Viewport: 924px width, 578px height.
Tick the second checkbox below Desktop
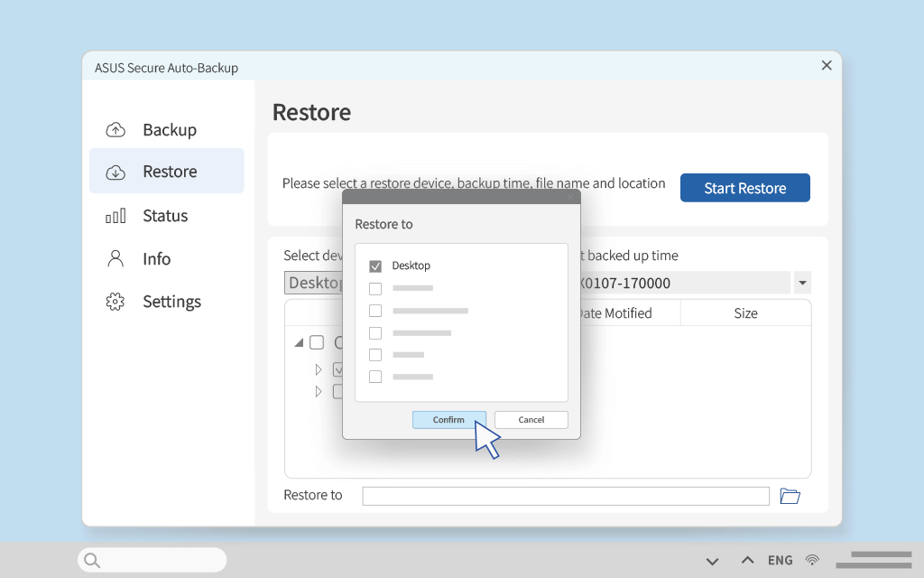(x=375, y=288)
